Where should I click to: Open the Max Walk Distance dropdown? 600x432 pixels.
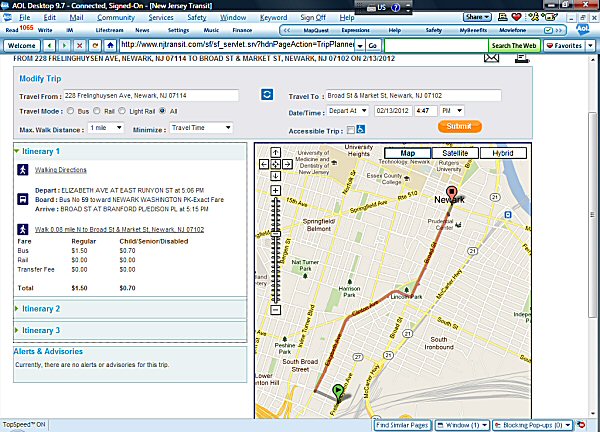pos(106,128)
